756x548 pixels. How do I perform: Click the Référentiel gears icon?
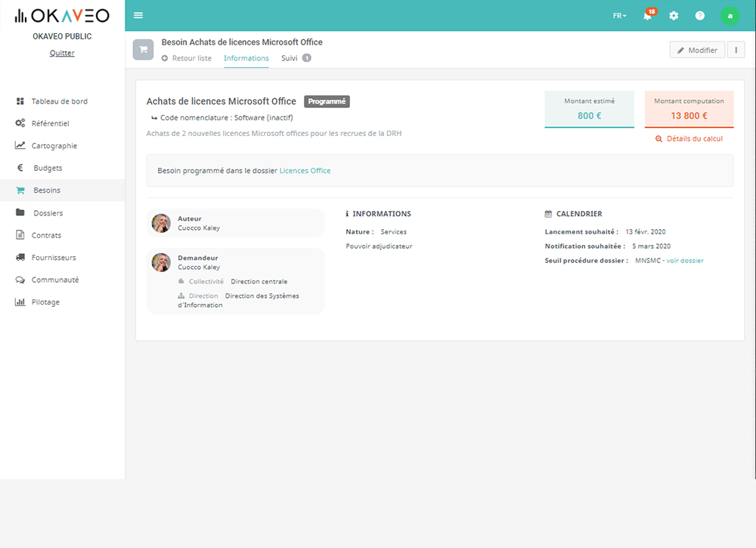click(20, 123)
